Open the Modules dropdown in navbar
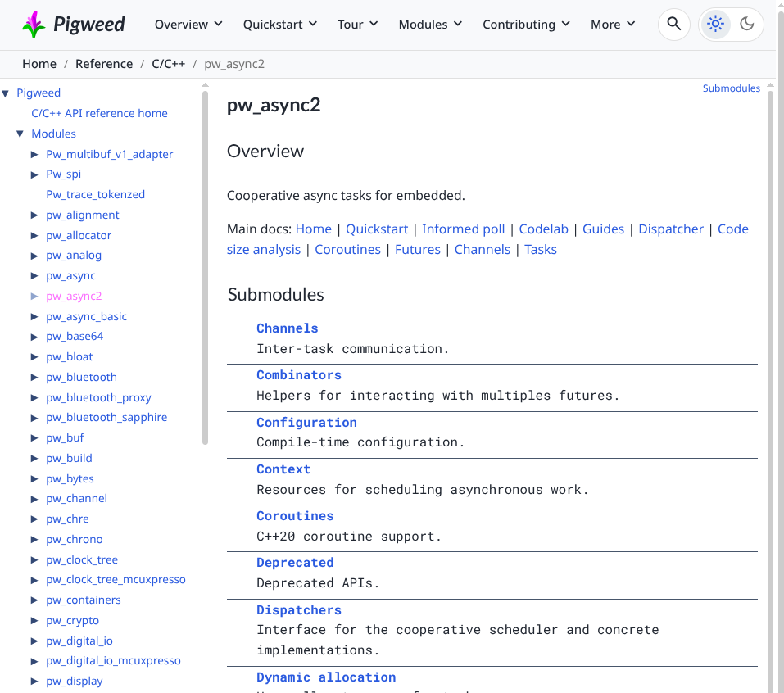The width and height of the screenshot is (784, 693). 430,25
